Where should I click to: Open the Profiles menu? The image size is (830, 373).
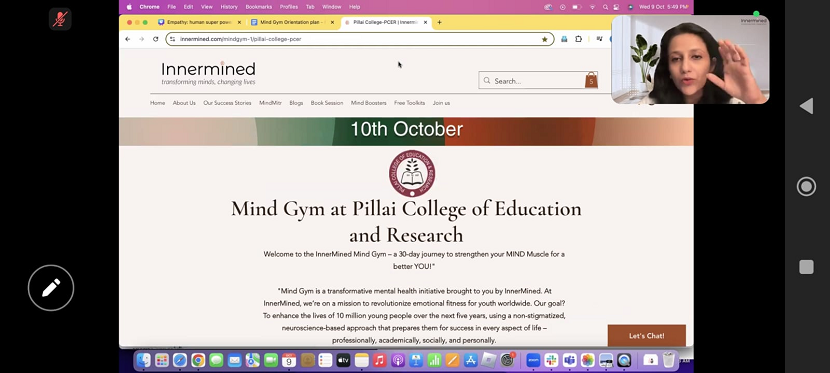pyautogui.click(x=288, y=7)
